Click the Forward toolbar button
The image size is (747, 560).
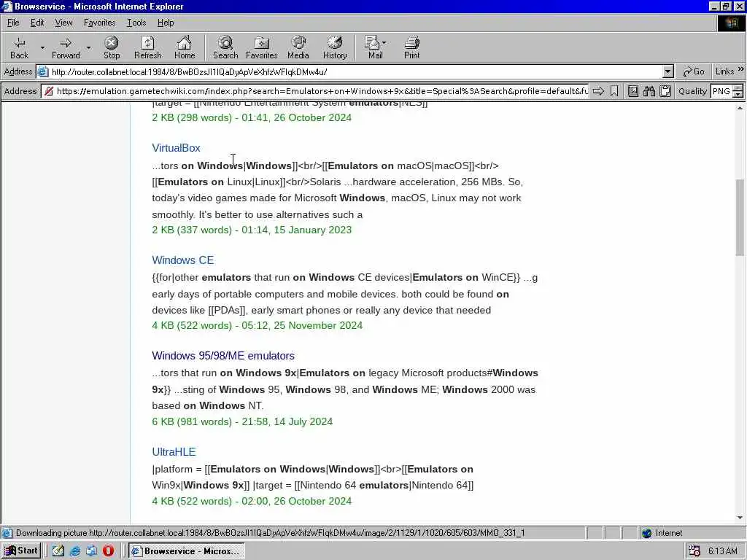[x=66, y=47]
